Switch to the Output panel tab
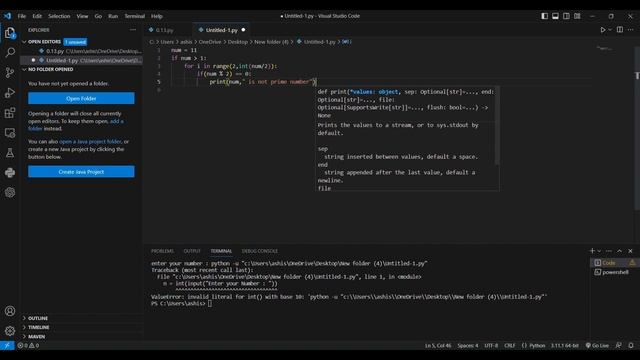Screen dimensions: 640x360 coord(192,251)
